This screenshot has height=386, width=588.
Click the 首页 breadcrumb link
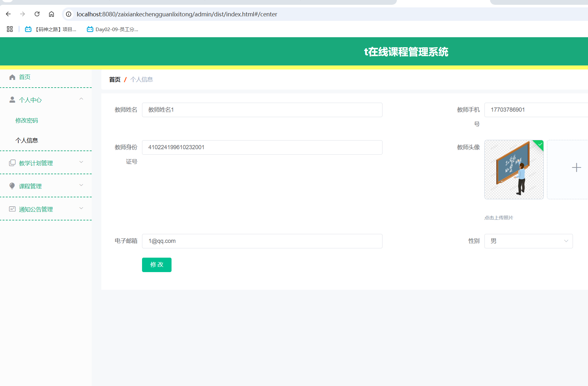[115, 80]
